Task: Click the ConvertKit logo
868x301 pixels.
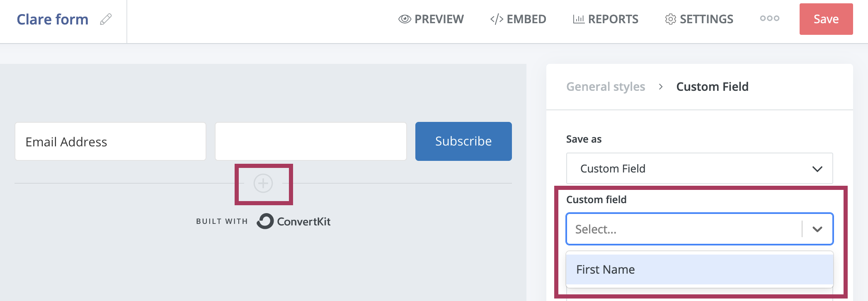Action: pyautogui.click(x=293, y=221)
